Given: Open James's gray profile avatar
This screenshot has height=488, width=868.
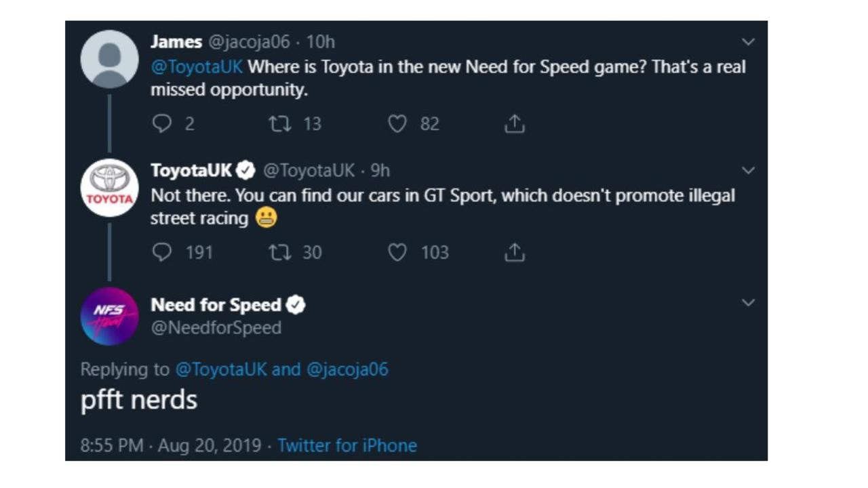Looking at the screenshot, I should [110, 59].
